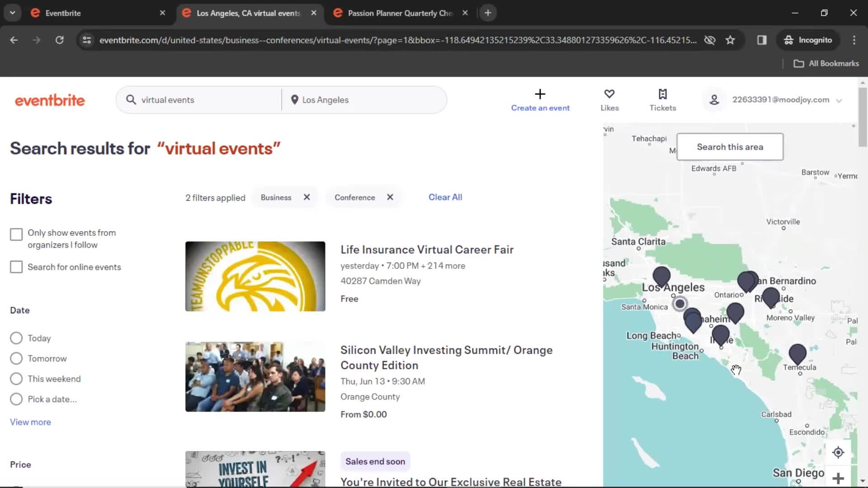
Task: Click the search magnifier icon
Action: 132,99
